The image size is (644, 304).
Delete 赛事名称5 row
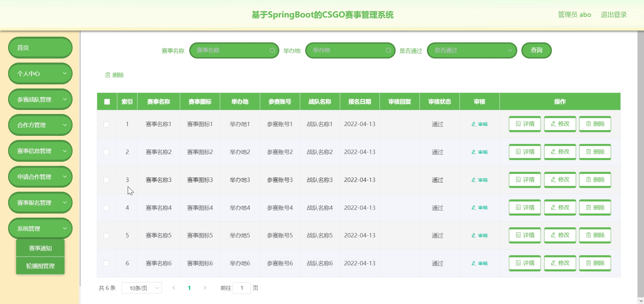click(x=595, y=235)
